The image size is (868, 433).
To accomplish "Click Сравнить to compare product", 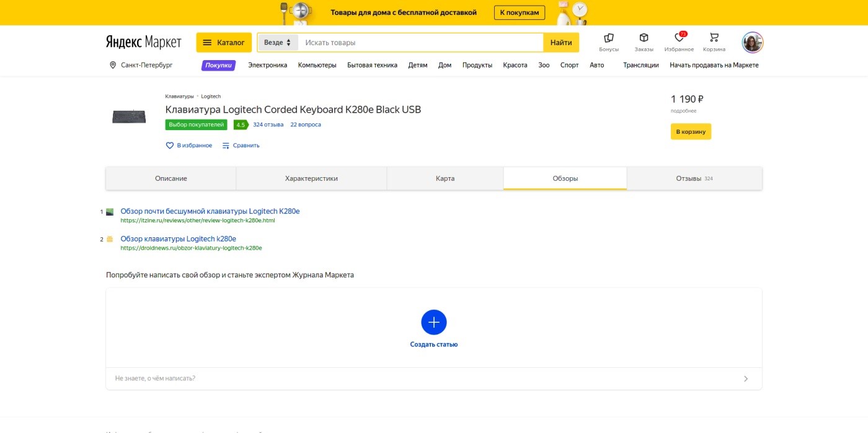I will coord(241,146).
